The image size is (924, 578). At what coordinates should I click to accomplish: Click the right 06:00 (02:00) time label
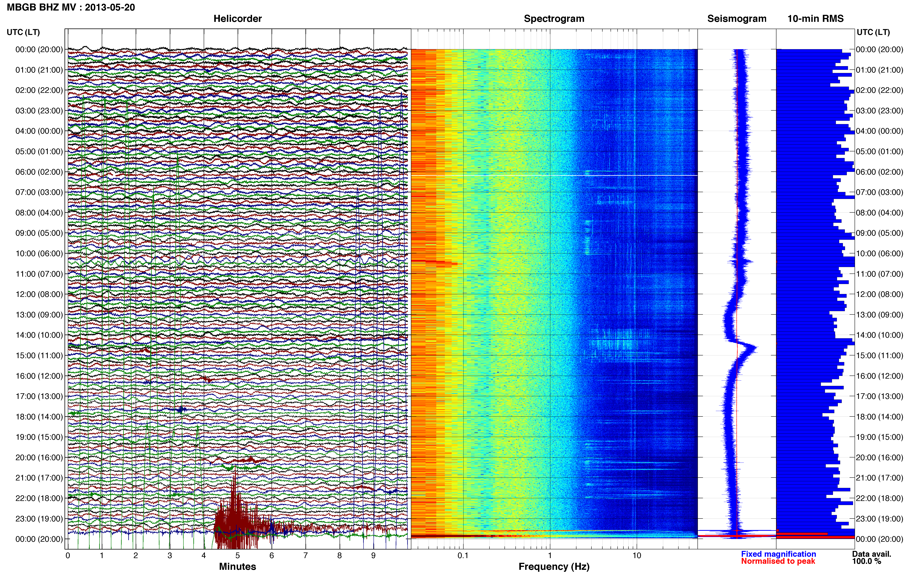click(x=879, y=172)
